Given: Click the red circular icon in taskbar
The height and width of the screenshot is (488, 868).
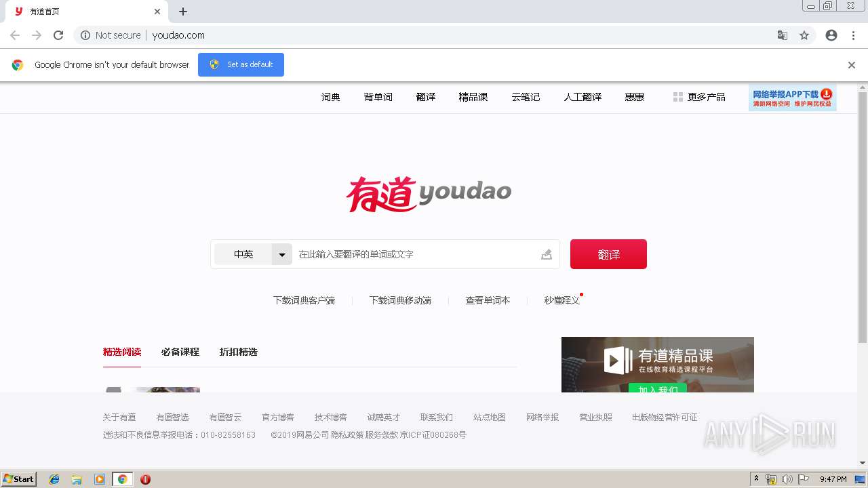Looking at the screenshot, I should [145, 479].
